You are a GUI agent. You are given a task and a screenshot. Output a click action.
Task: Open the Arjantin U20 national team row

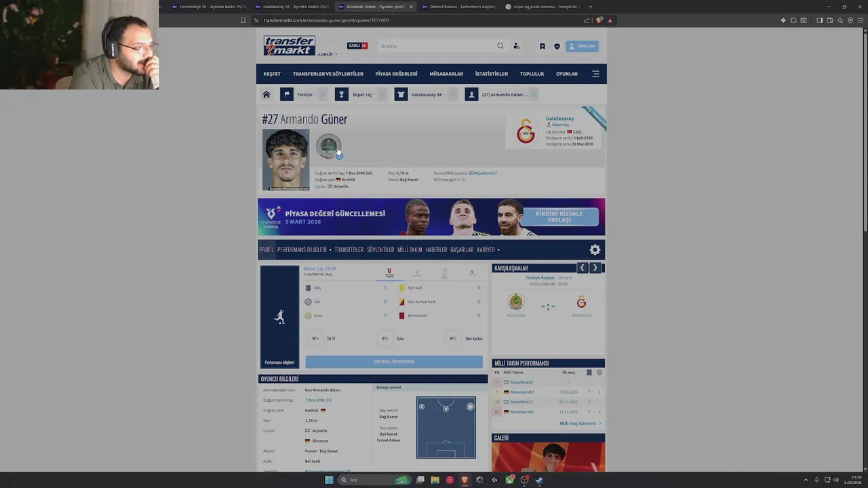pos(521,382)
